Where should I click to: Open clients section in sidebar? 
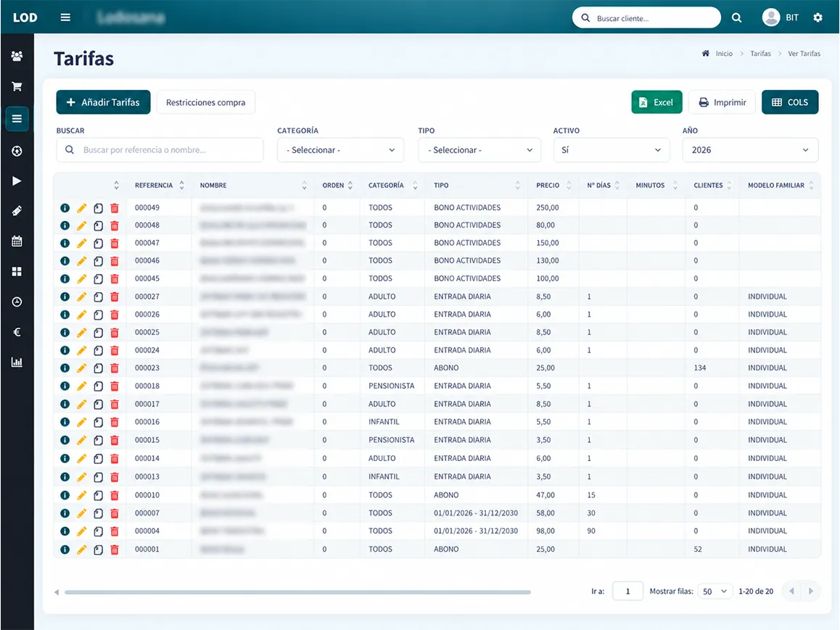tap(17, 57)
